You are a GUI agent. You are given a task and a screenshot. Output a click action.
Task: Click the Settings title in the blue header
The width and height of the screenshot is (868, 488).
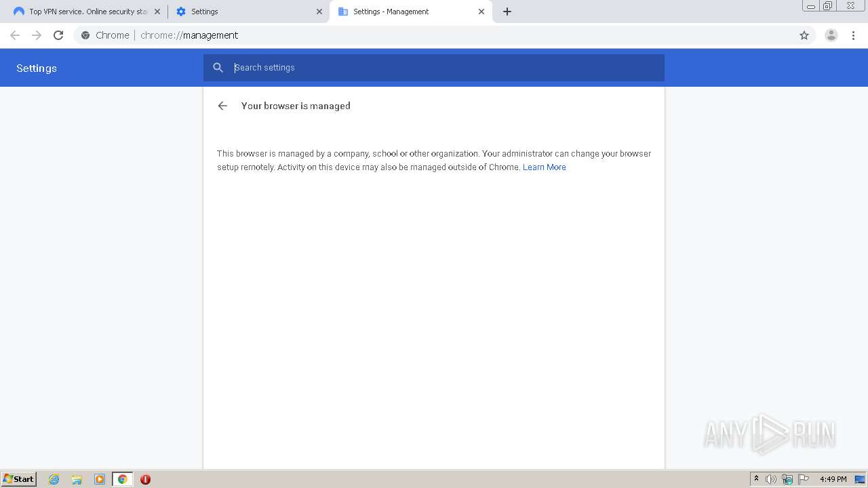coord(37,68)
